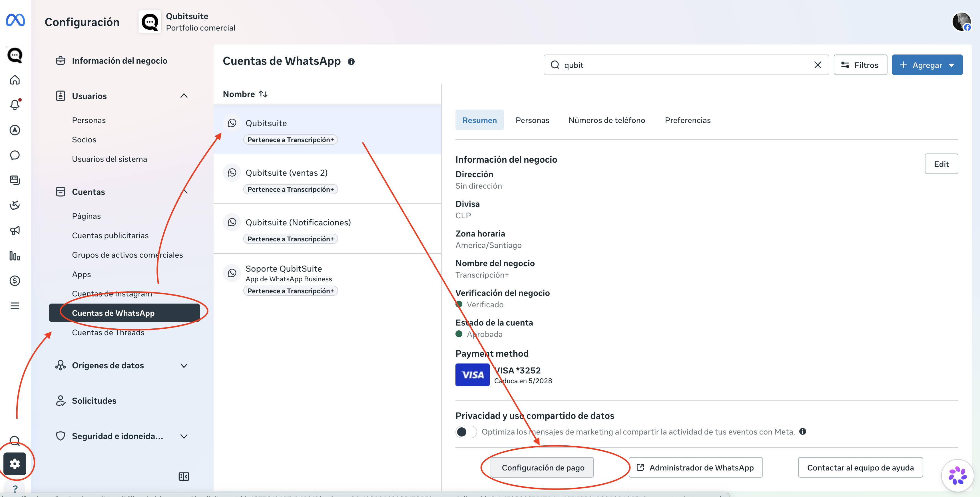Screen dimensions: 980x497
Task: Open Cuentas publicitarias
Action: [110, 235]
